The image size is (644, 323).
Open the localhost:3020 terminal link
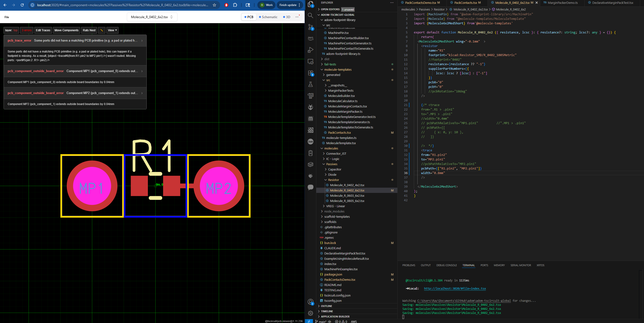coord(455,288)
